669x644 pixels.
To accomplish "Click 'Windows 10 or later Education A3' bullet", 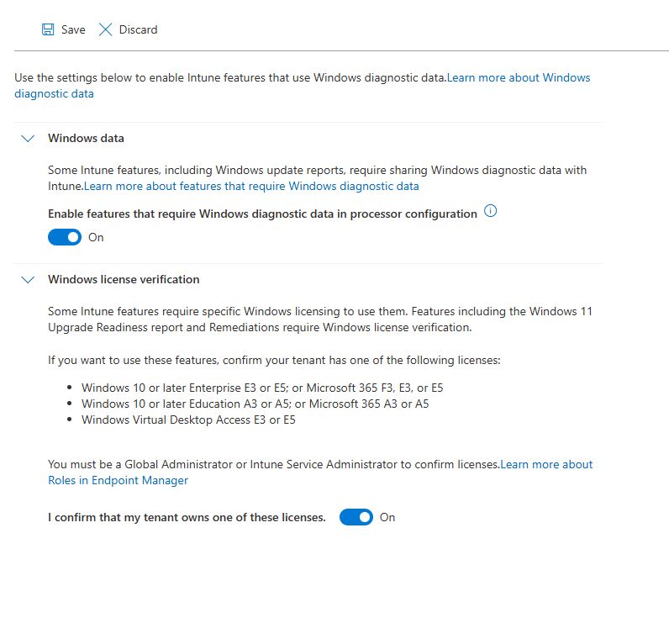I will click(x=255, y=404).
